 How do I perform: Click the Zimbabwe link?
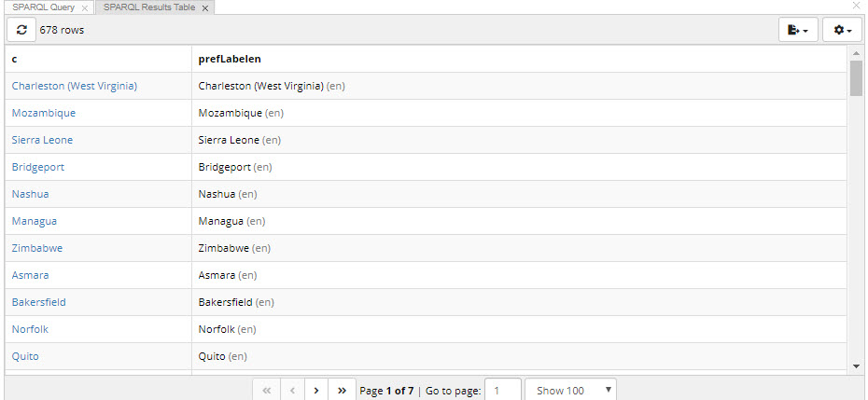click(x=37, y=248)
